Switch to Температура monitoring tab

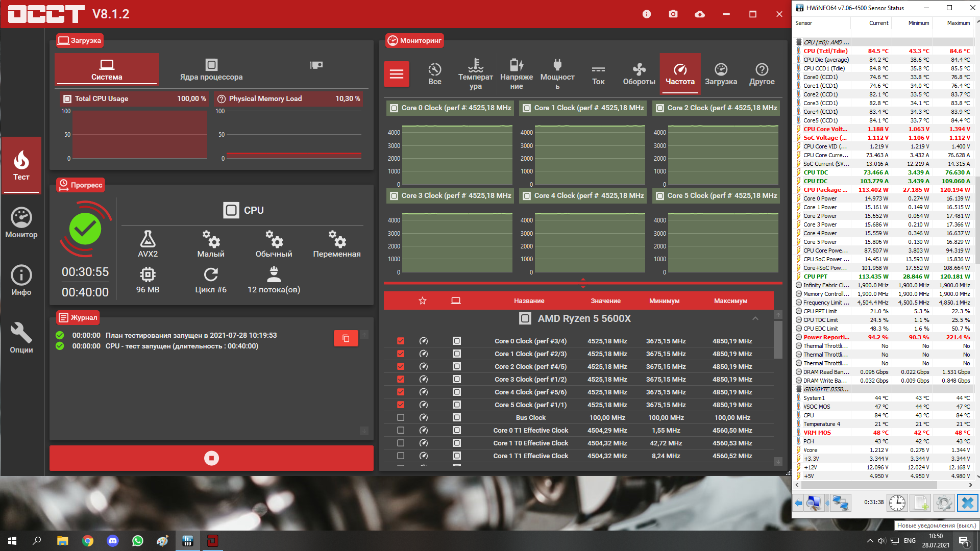475,74
